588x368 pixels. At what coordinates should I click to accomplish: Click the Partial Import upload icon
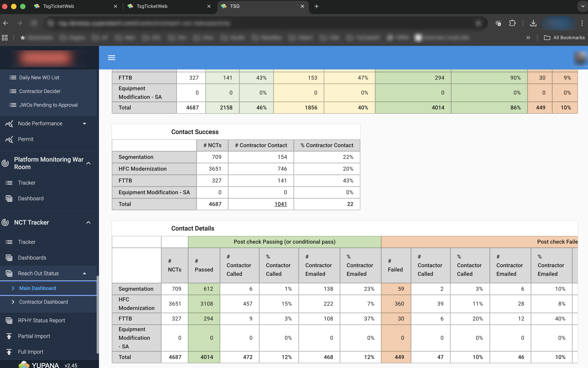(9, 336)
